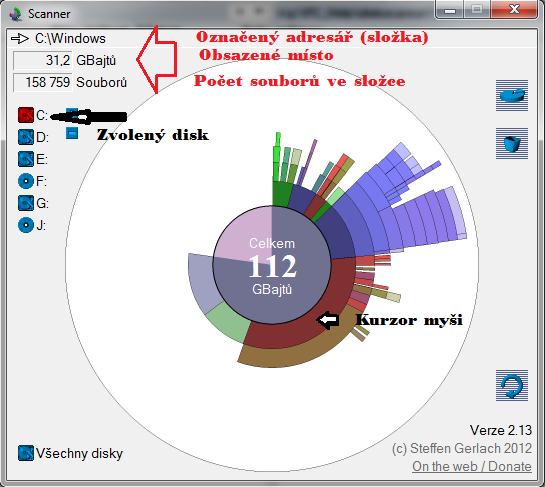This screenshot has width=545, height=487.
Task: Select the D: drive icon
Action: pyautogui.click(x=26, y=137)
